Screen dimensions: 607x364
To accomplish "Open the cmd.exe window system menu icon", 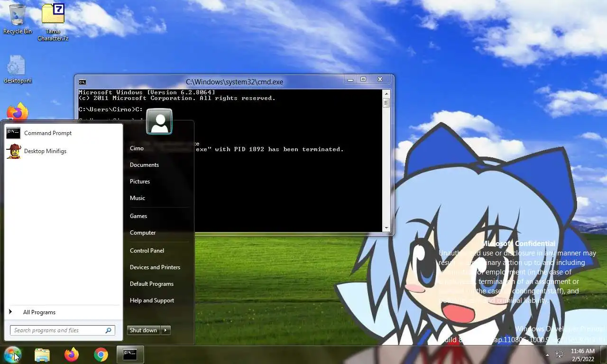I will click(x=83, y=82).
